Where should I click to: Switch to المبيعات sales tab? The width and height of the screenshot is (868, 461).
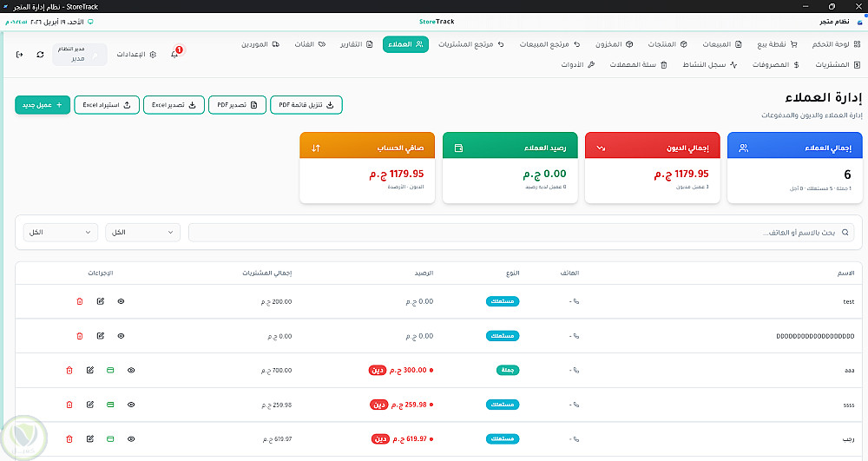point(722,44)
